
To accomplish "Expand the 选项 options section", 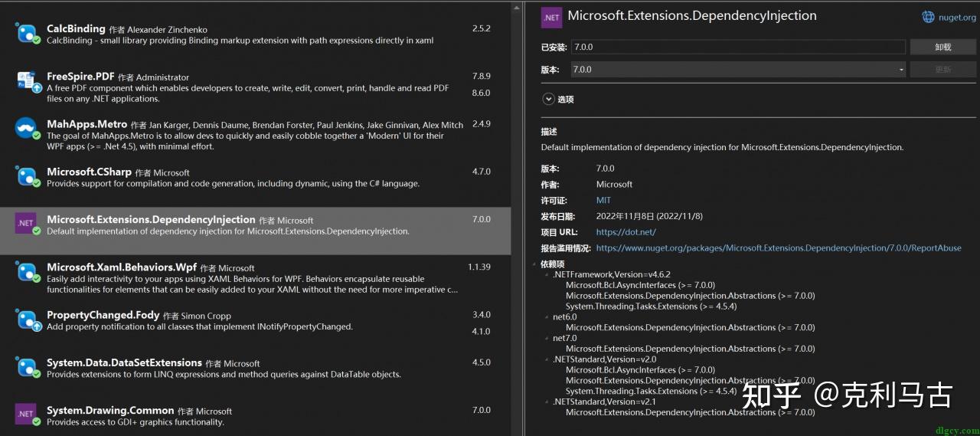I will (548, 99).
